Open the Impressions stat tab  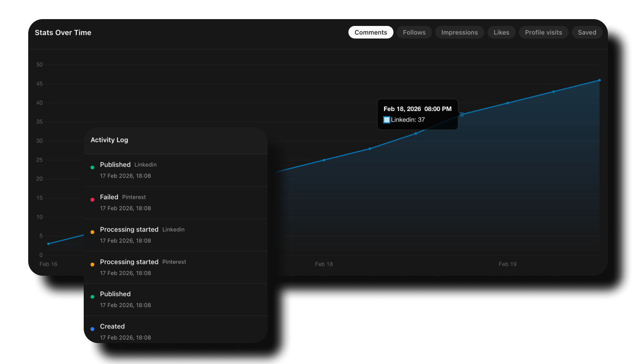pos(460,32)
